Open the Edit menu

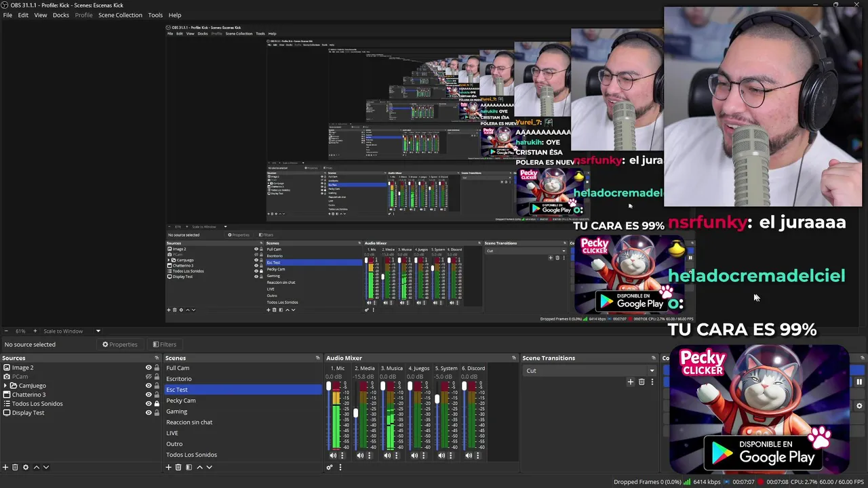point(23,15)
